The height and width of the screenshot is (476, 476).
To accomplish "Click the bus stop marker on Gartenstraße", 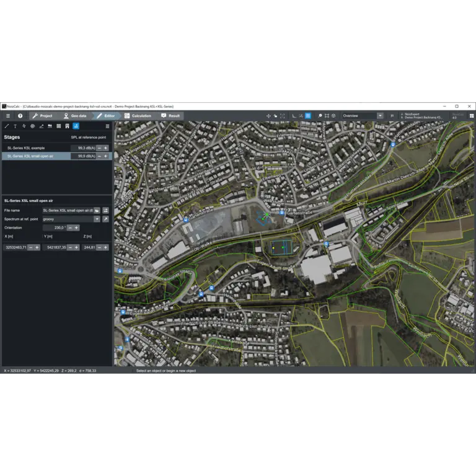I will coord(282,213).
